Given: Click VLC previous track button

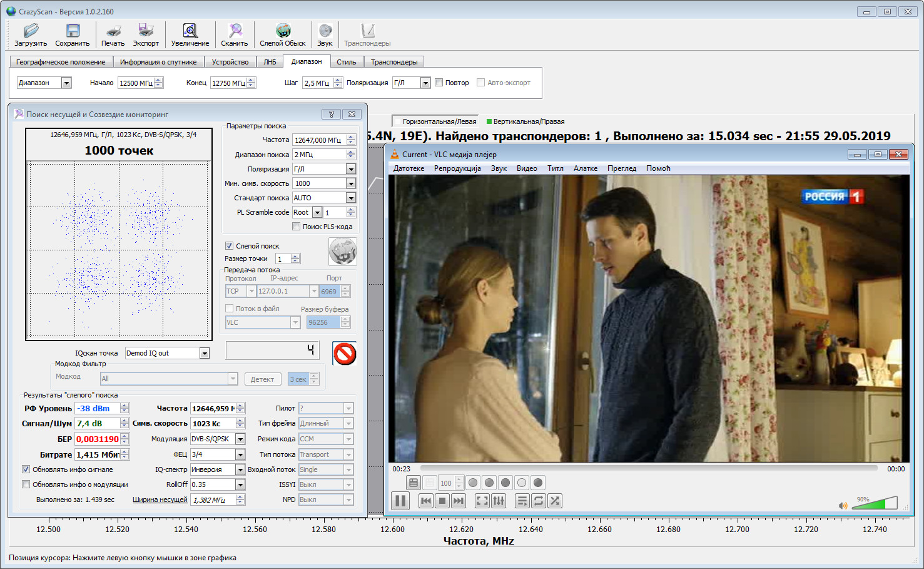Looking at the screenshot, I should click(426, 501).
